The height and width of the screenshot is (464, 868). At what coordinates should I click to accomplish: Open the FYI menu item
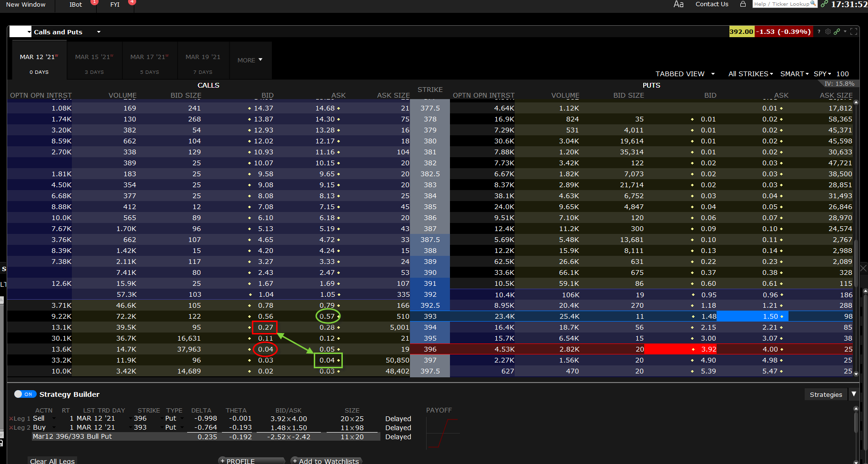[x=115, y=4]
